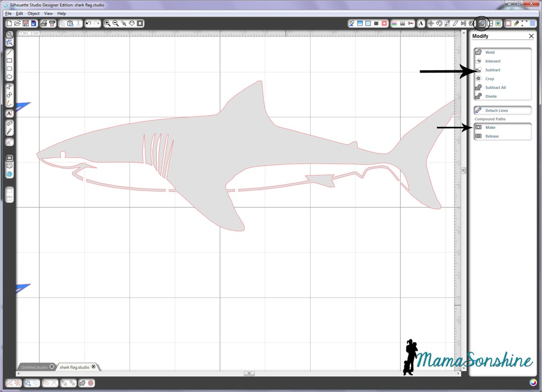The image size is (542, 392).
Task: Choose the Text tool
Action: coord(9,114)
